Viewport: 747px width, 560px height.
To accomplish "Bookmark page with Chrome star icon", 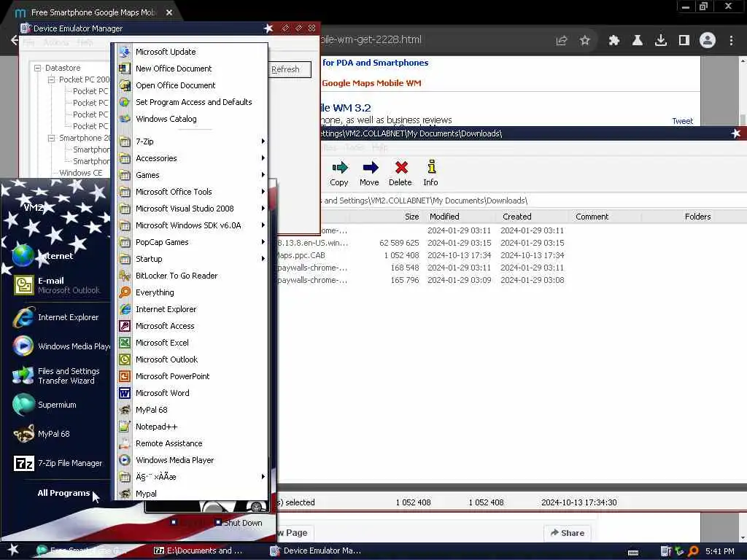I will (x=585, y=41).
